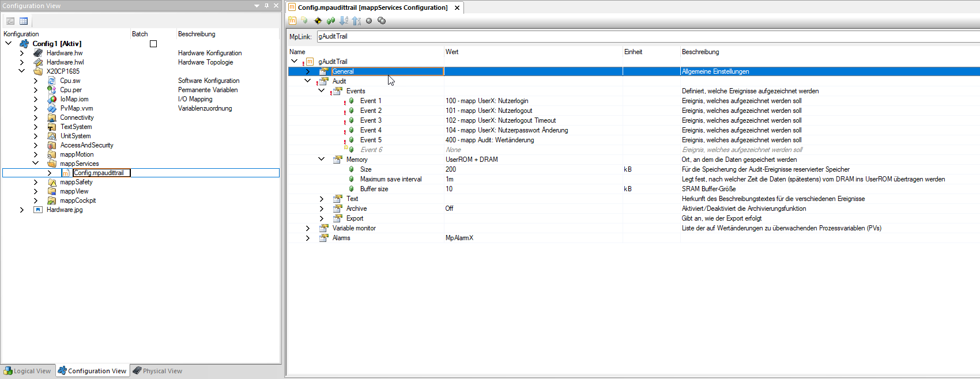
Task: Click the first toolbar icon in Configuration View
Action: coord(10,21)
